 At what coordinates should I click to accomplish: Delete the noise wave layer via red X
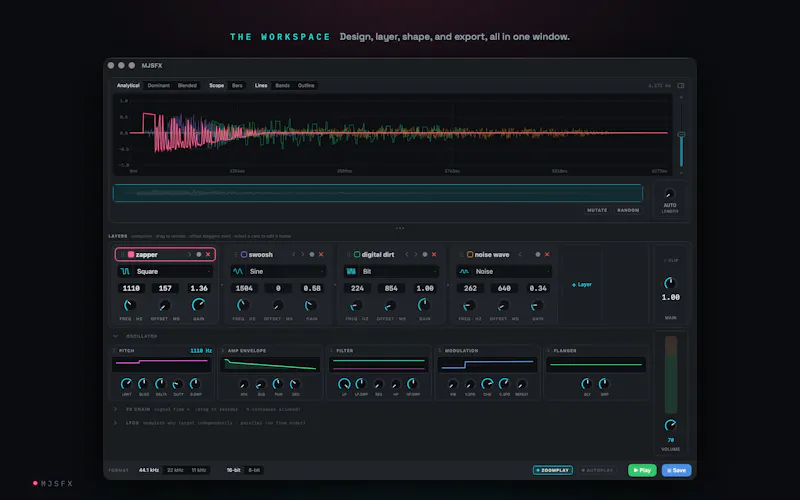click(547, 255)
